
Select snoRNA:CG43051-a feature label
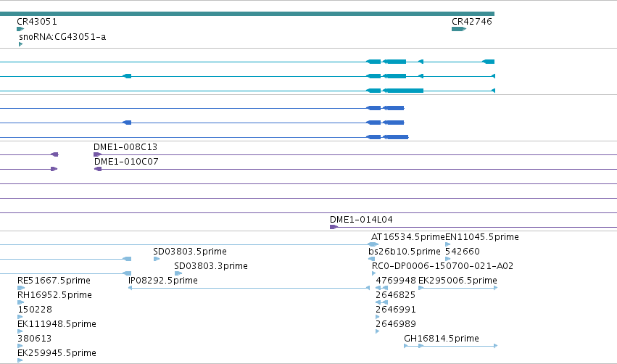[62, 37]
